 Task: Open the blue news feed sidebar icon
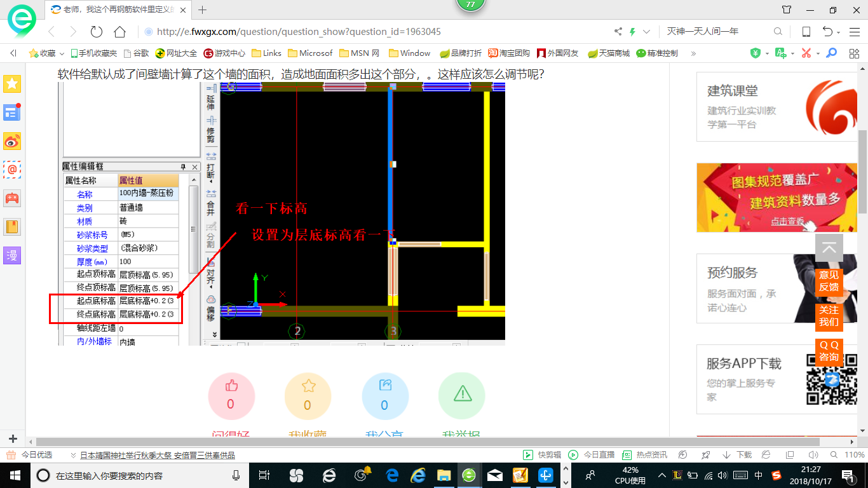tap(12, 112)
